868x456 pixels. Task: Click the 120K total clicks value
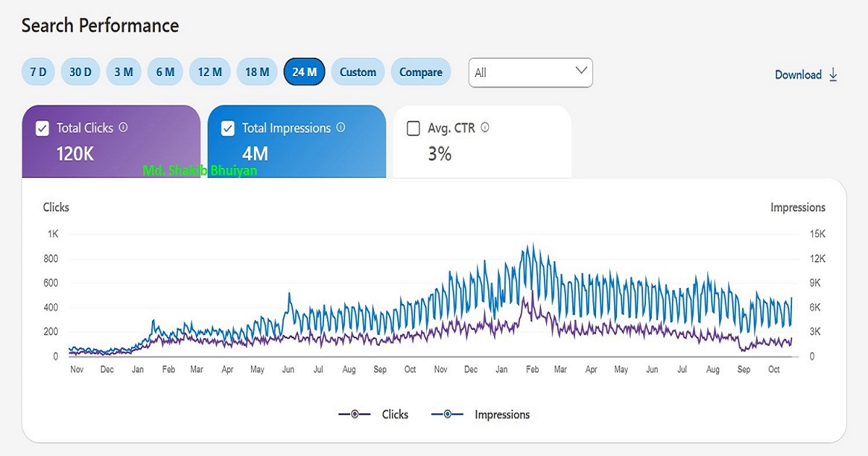(x=75, y=153)
